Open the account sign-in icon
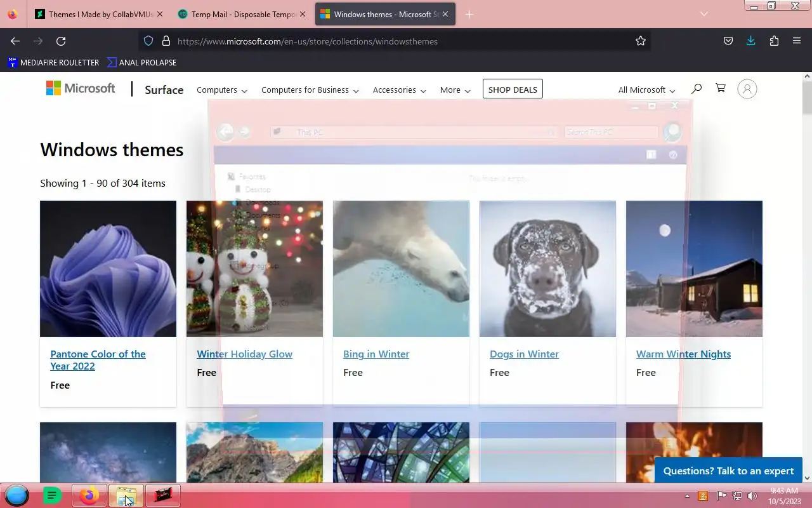This screenshot has height=508, width=812. 747,89
